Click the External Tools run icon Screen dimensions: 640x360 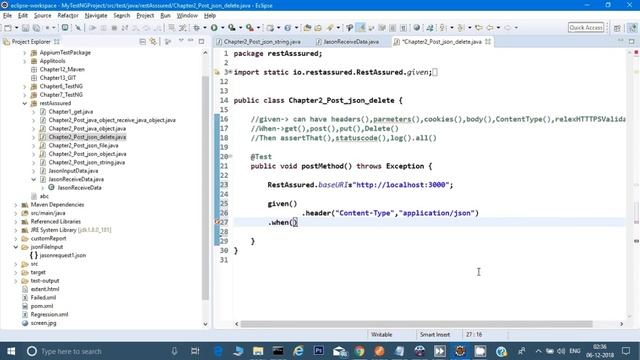250,28
